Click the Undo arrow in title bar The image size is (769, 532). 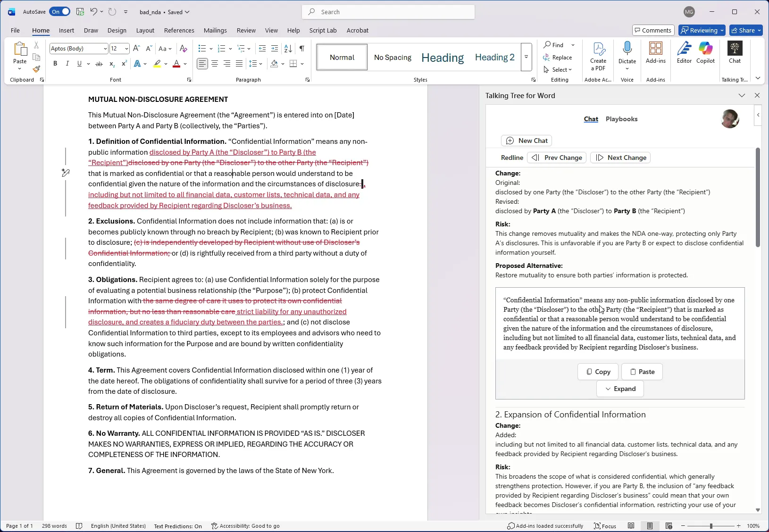pos(93,12)
